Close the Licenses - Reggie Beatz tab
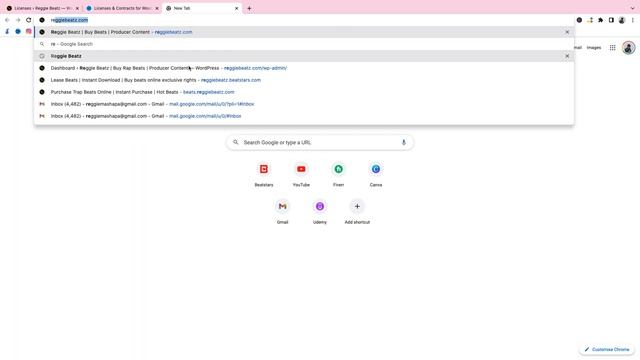This screenshot has height=360, width=640. tap(77, 8)
